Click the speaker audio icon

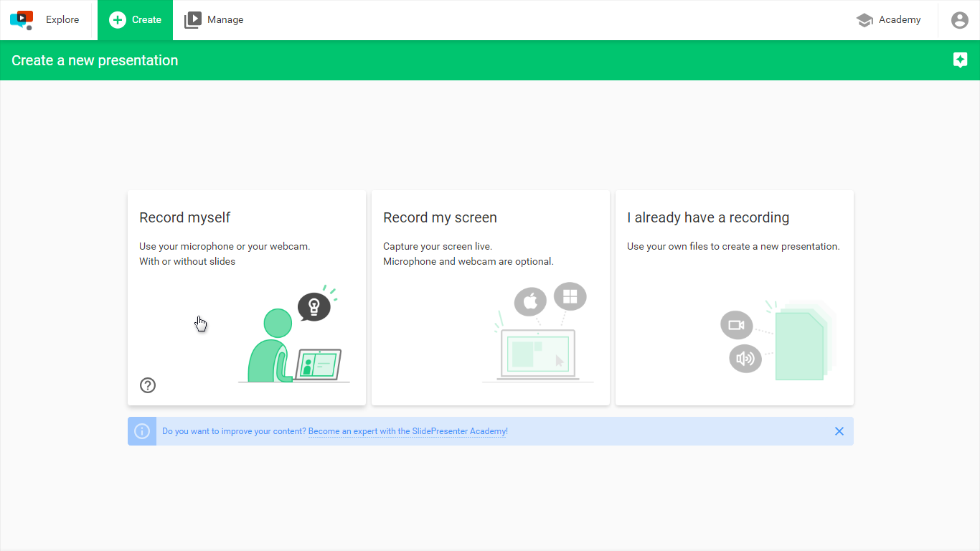click(x=745, y=358)
